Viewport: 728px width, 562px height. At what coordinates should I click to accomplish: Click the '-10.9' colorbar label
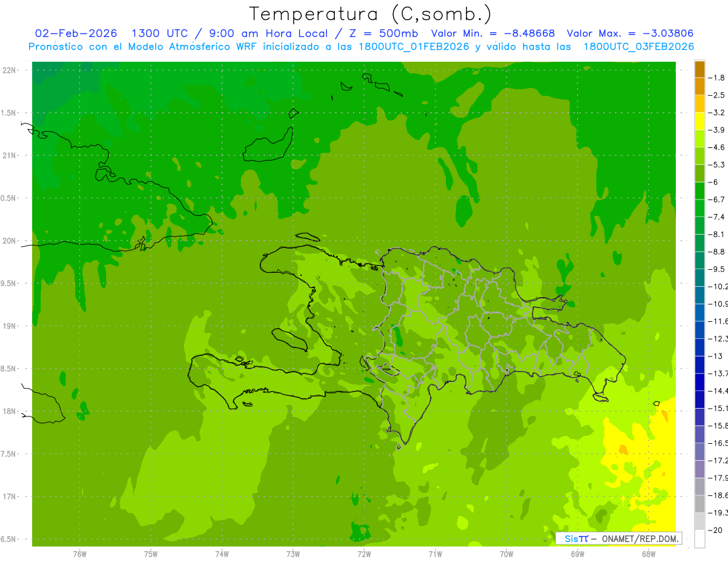[x=718, y=304]
